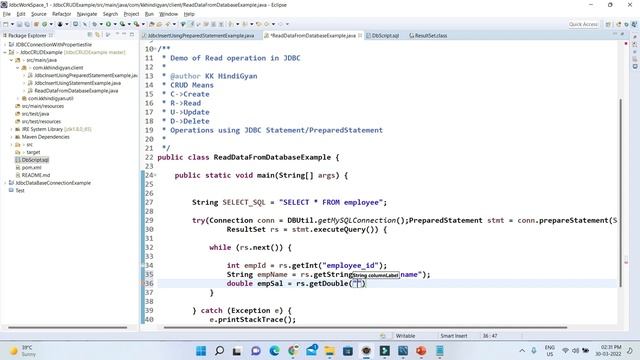Open PowerPoint from the taskbar
This screenshot has width=640, height=360.
(x=421, y=351)
